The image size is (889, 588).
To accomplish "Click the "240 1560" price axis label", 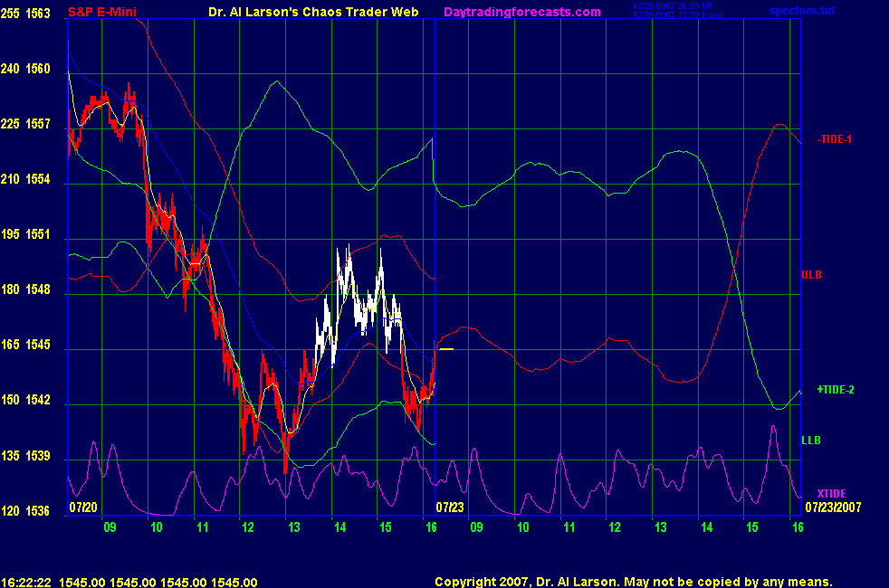I will [x=25, y=69].
